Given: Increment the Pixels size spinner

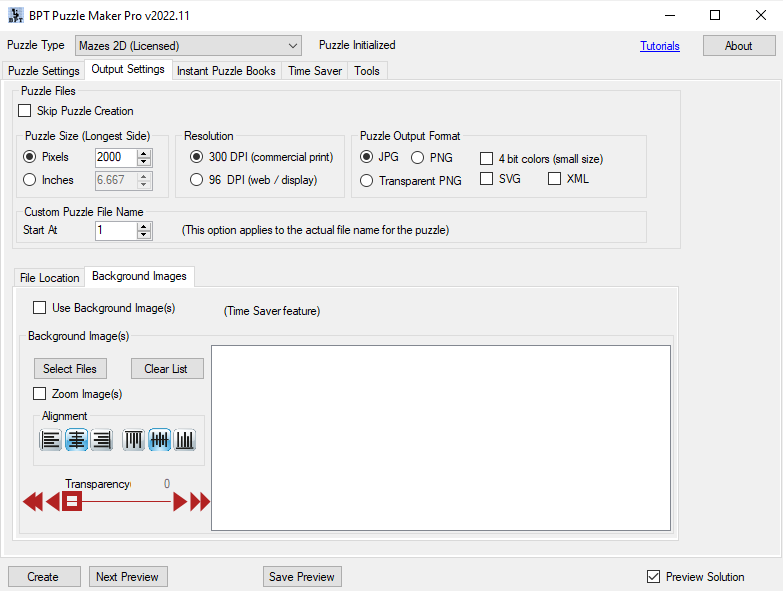Looking at the screenshot, I should pos(144,154).
